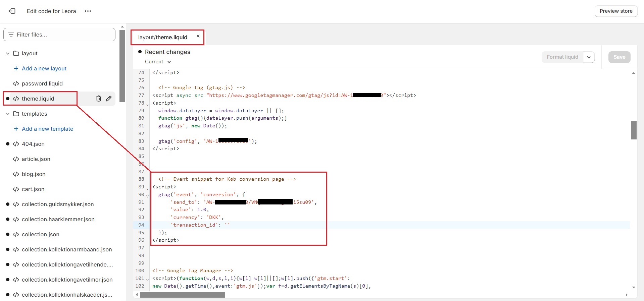Click the layout folder icon

(x=16, y=53)
